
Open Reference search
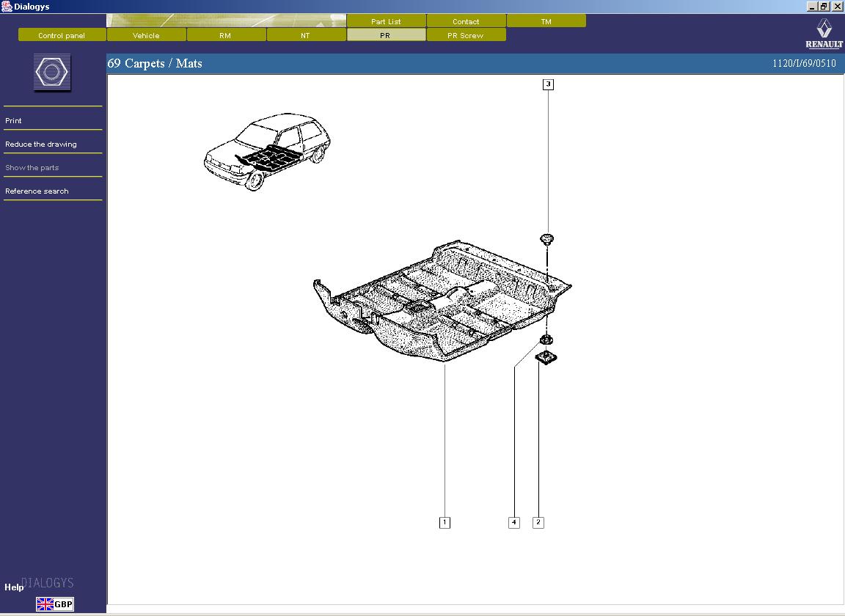click(x=37, y=191)
